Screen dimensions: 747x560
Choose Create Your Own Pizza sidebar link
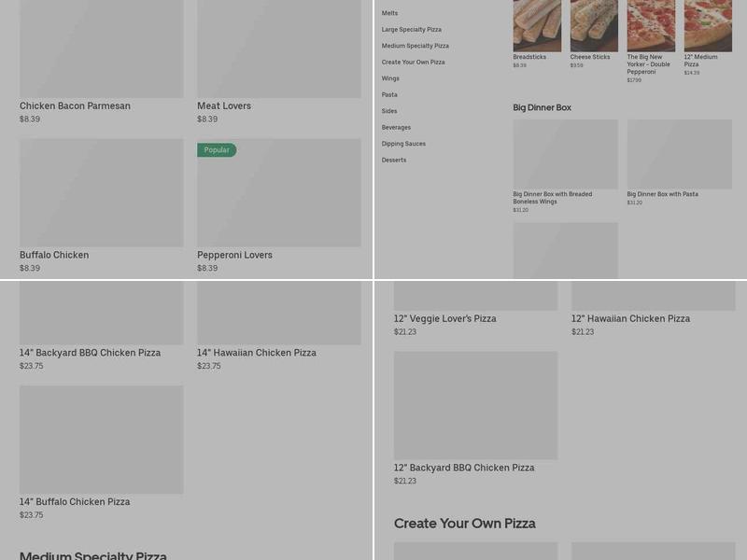pos(413,62)
